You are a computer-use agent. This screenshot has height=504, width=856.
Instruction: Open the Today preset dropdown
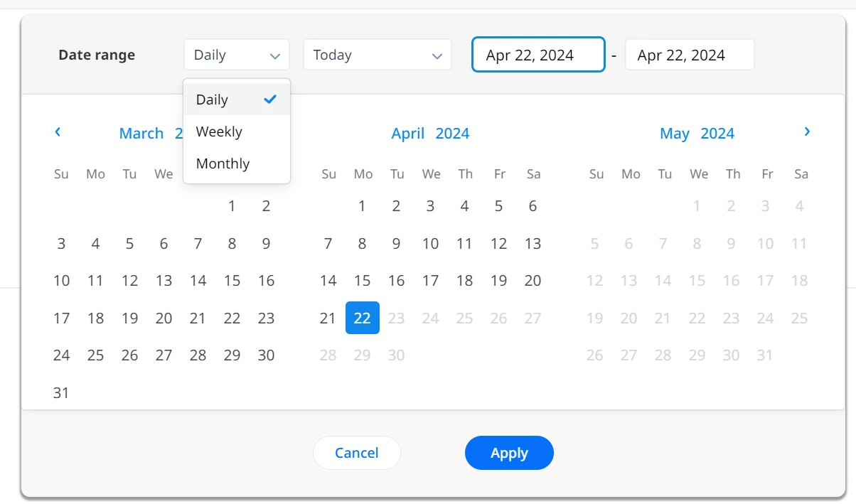[378, 55]
